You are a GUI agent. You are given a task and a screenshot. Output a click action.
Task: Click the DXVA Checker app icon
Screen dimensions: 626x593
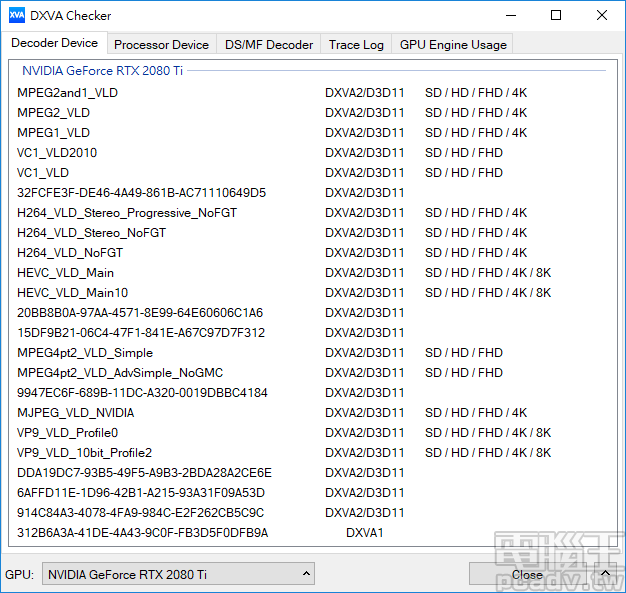[16, 16]
